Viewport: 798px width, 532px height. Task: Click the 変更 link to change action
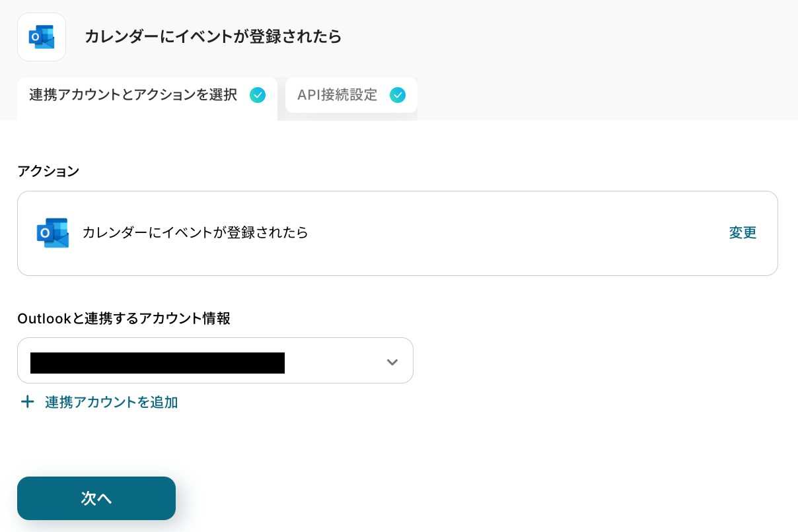[x=743, y=233]
